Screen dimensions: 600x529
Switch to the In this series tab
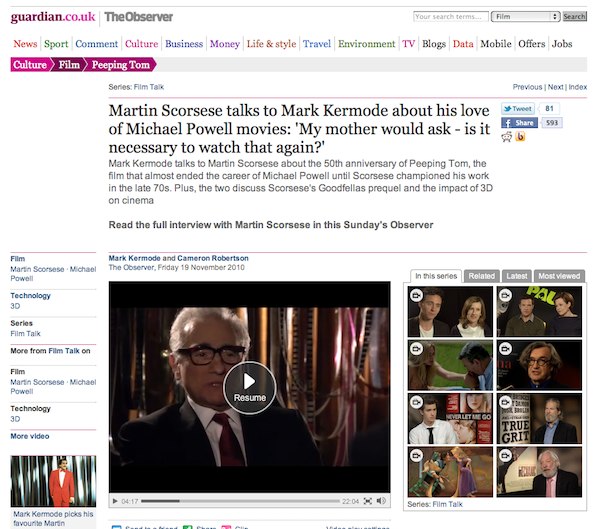(436, 276)
